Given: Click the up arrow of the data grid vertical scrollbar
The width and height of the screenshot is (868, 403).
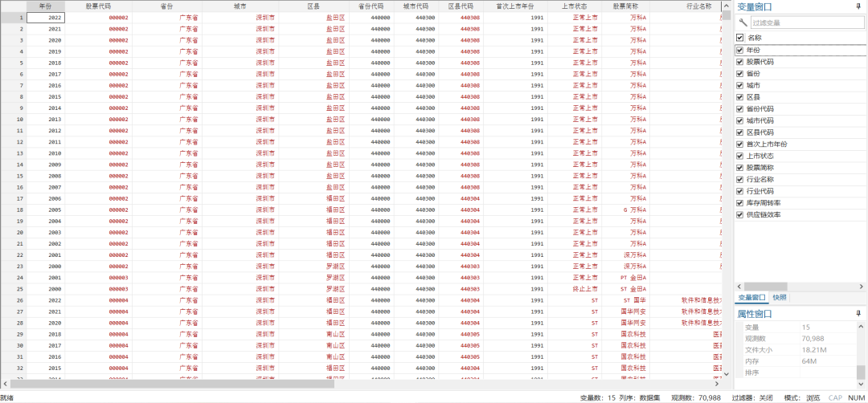Looking at the screenshot, I should 727,5.
